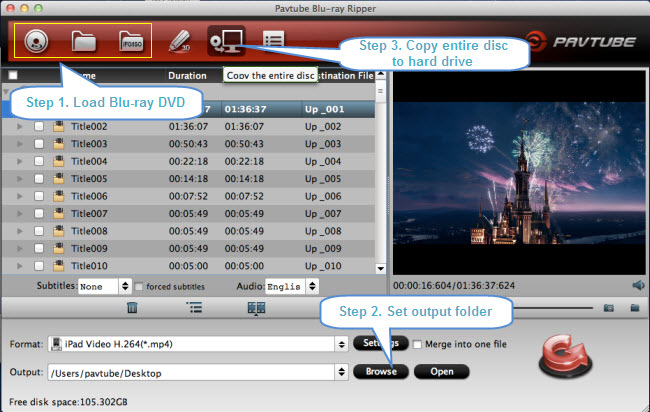Click the Output path text field
The width and height of the screenshot is (650, 412).
point(192,373)
